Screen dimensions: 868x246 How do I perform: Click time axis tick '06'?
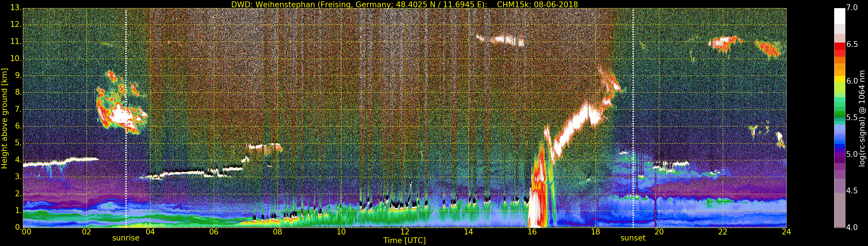point(214,232)
